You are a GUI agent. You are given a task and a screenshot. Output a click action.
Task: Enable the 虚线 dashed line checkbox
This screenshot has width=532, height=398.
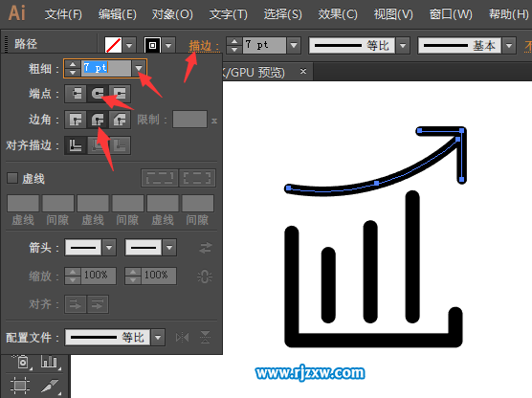click(12, 178)
